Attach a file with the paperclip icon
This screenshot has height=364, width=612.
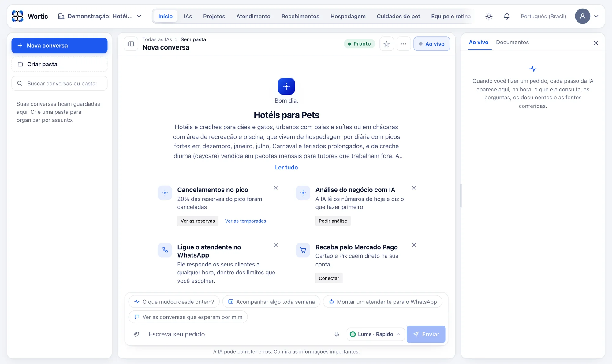[136, 334]
